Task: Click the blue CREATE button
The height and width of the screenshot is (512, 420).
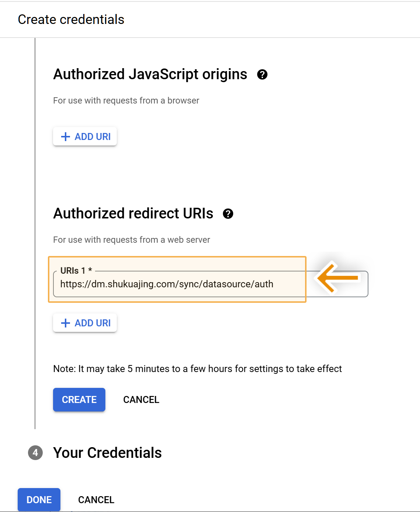Action: [x=79, y=400]
